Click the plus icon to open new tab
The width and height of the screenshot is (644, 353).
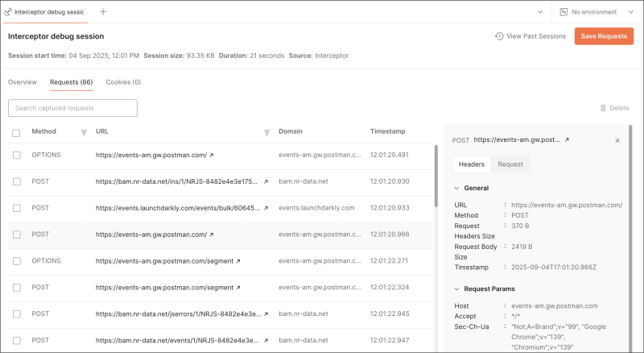(x=103, y=12)
